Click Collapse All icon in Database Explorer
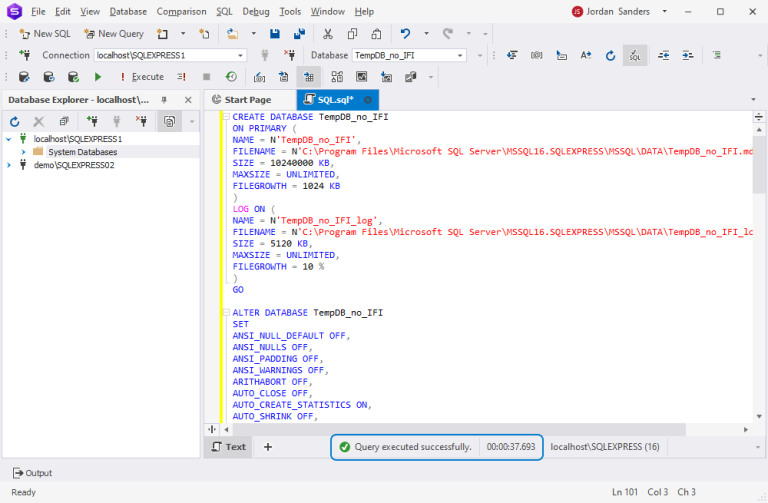 [x=64, y=121]
